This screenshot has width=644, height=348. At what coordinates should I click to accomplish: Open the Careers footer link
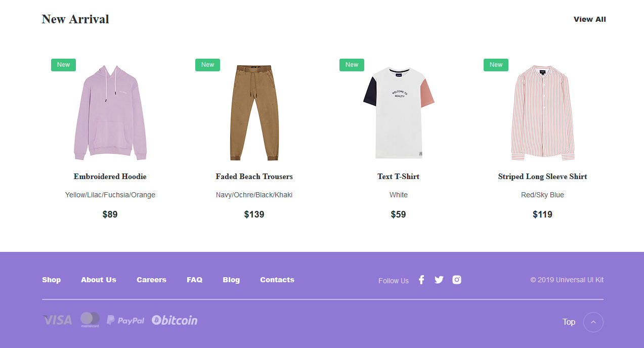click(151, 280)
